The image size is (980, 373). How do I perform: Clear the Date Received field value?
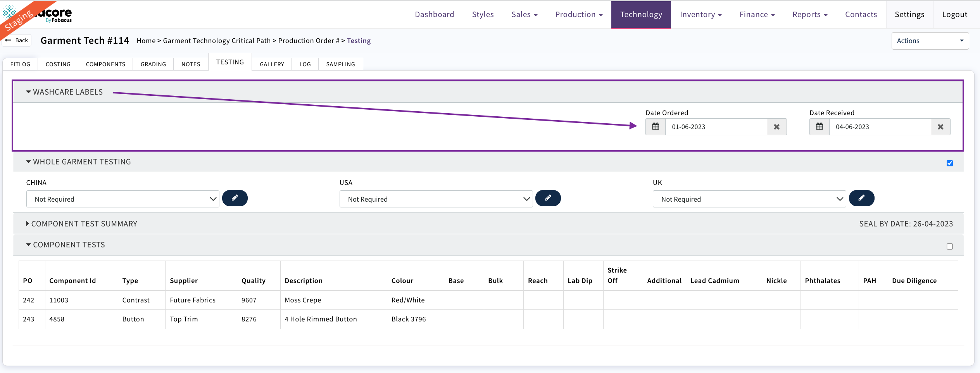tap(940, 127)
